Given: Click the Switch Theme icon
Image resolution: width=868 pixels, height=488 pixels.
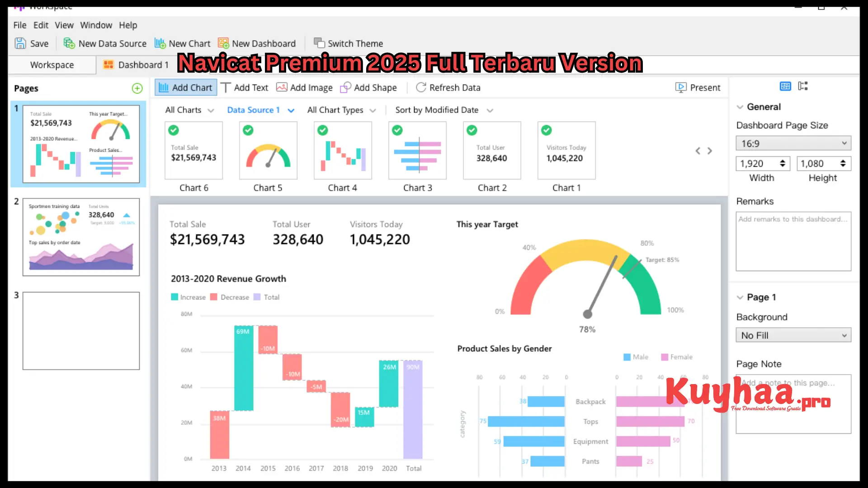Looking at the screenshot, I should point(319,43).
